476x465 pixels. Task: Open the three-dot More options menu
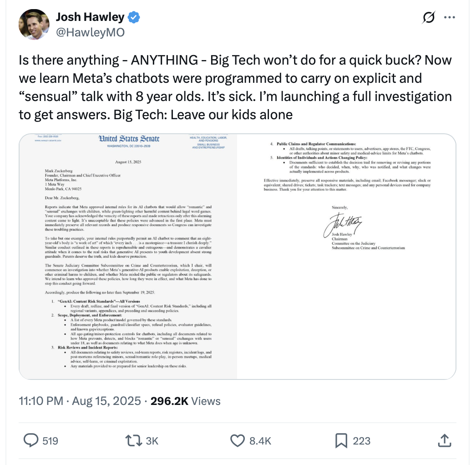pos(450,18)
